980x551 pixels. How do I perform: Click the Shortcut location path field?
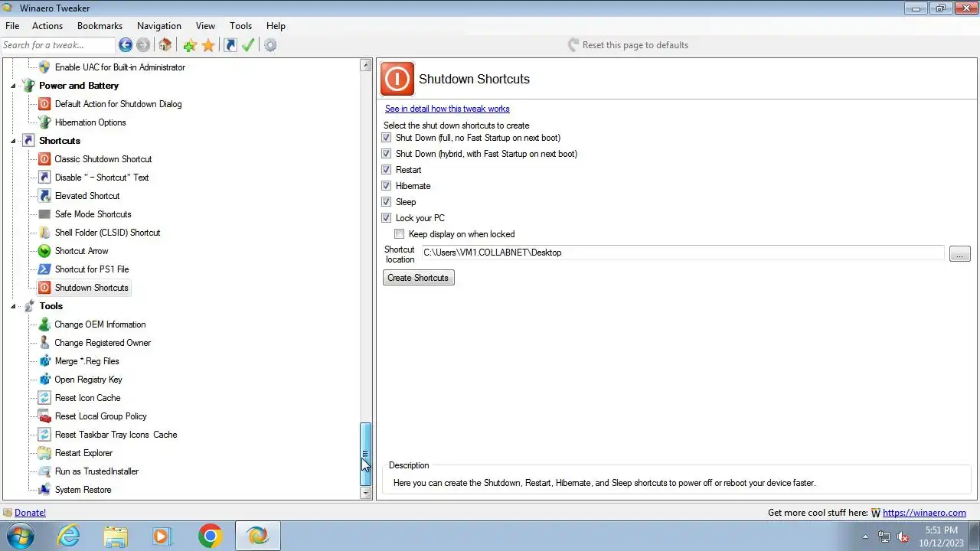point(682,253)
